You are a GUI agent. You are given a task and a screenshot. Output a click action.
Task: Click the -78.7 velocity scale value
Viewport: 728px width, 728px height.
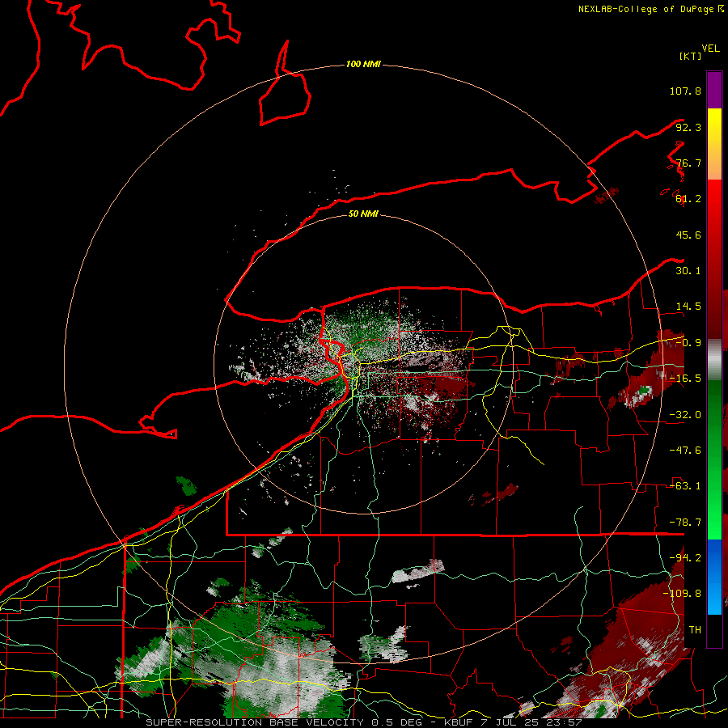(685, 523)
